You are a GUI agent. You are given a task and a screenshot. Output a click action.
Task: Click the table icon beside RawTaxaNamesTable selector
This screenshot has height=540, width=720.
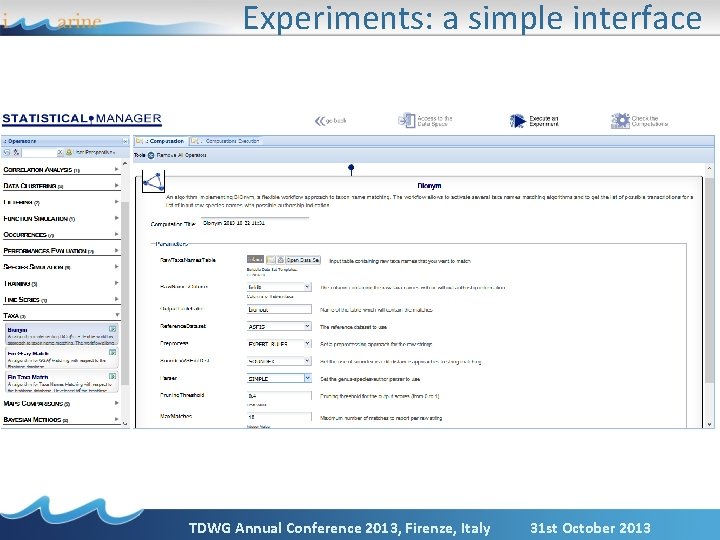point(271,260)
